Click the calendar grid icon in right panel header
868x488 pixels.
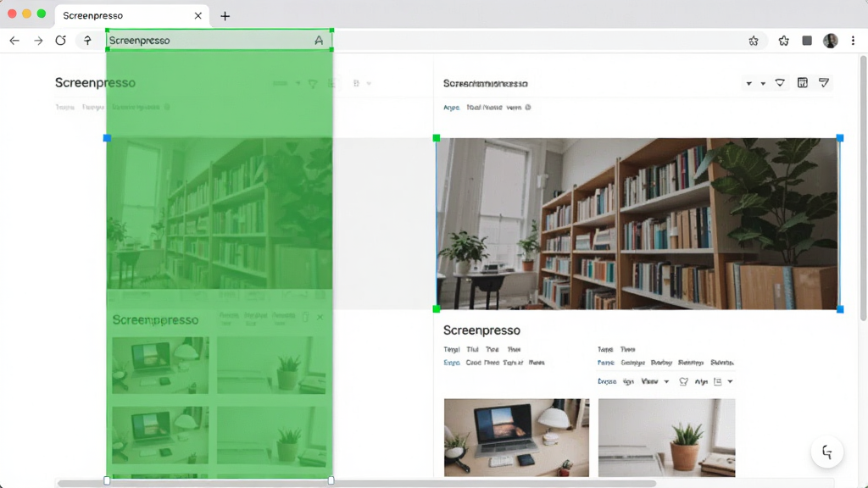[x=802, y=83]
